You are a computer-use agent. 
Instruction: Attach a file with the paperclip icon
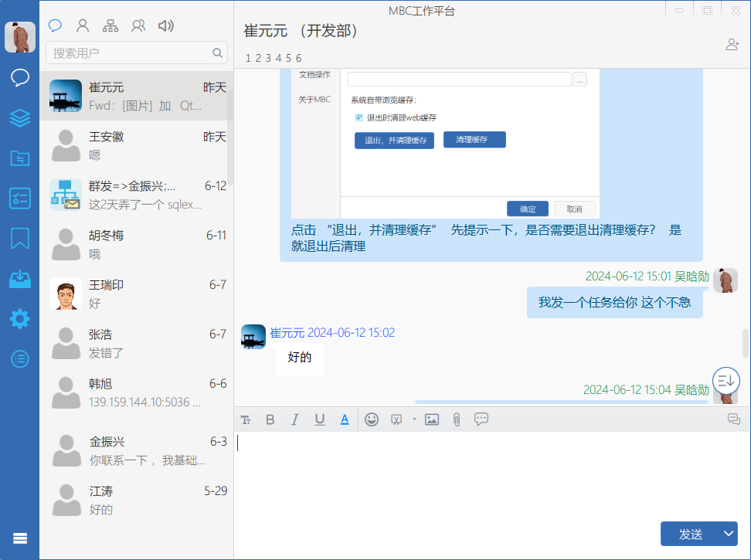pyautogui.click(x=457, y=419)
